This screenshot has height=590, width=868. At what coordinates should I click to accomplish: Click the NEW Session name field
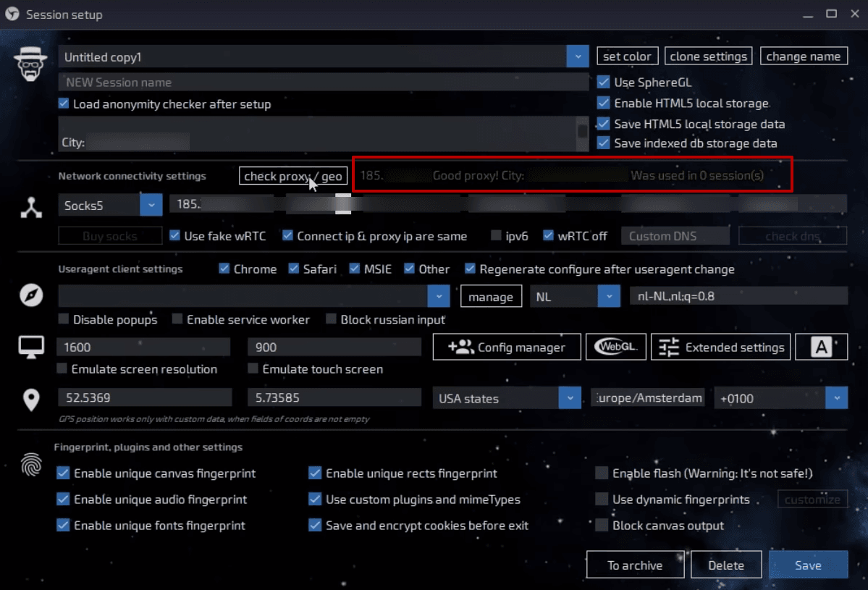pos(324,83)
